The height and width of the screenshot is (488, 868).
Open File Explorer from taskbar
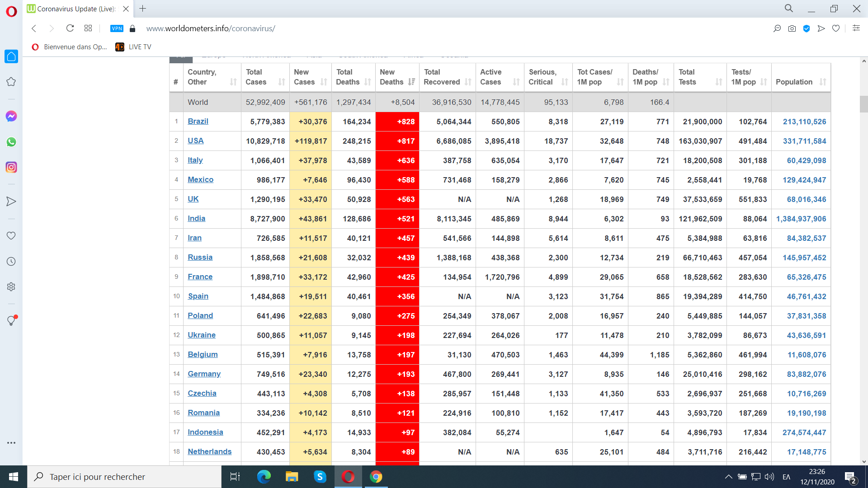pos(292,477)
